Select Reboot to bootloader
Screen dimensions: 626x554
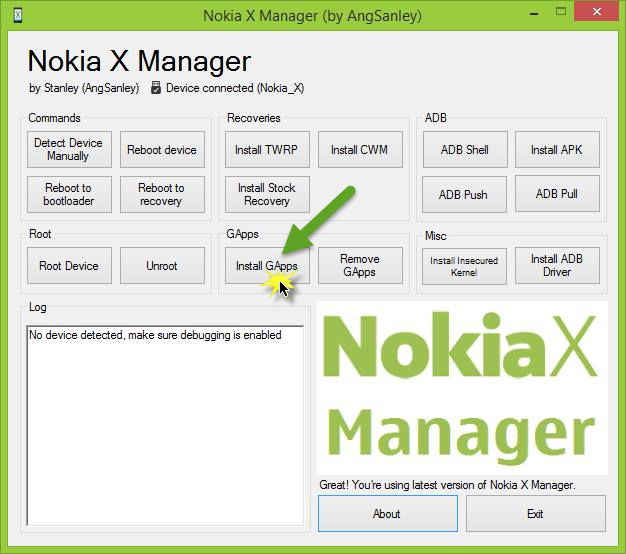(x=69, y=194)
